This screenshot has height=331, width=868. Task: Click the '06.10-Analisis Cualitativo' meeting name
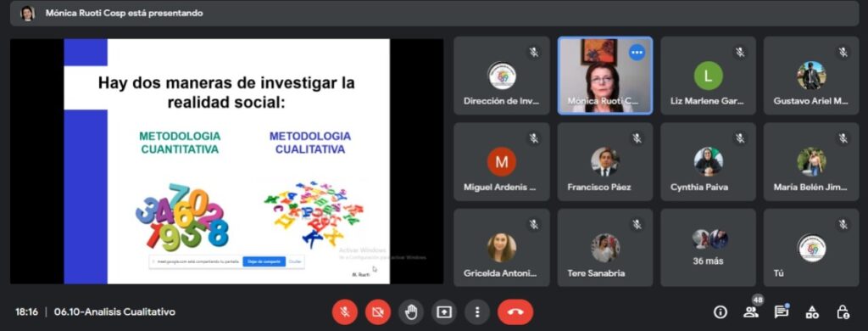click(114, 312)
